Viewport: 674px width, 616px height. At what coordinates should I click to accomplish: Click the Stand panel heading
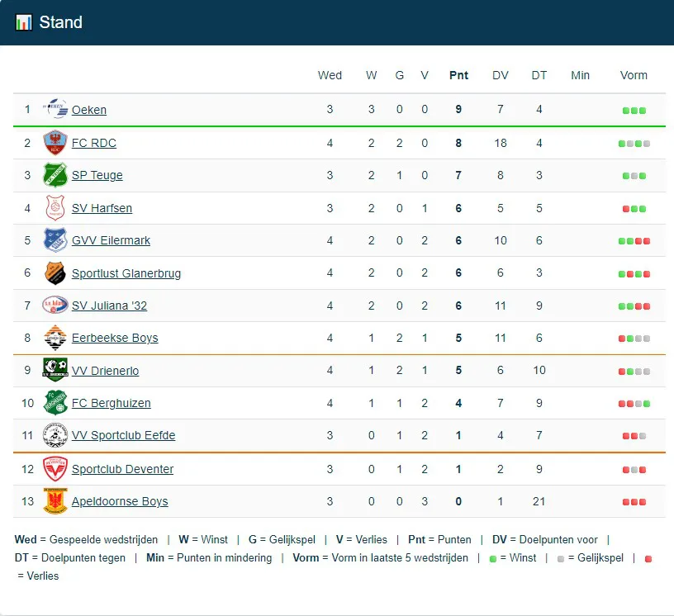61,22
